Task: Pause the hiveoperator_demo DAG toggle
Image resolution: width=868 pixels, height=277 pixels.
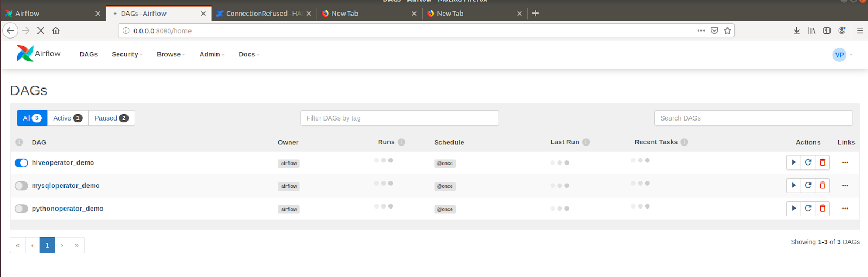Action: coord(21,163)
